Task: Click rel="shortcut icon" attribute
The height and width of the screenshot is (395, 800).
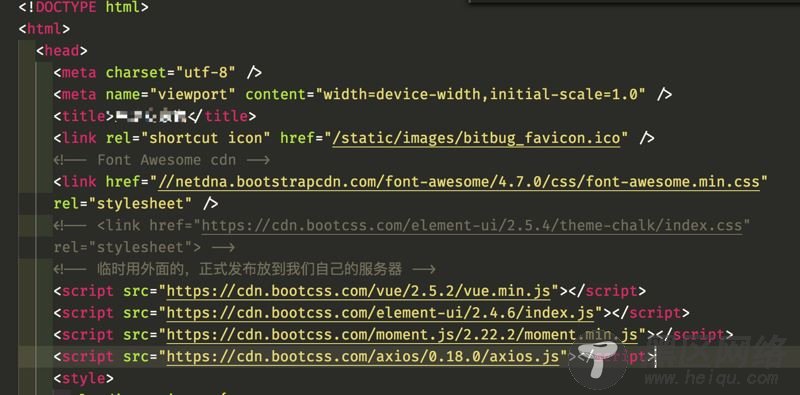Action: (x=188, y=138)
